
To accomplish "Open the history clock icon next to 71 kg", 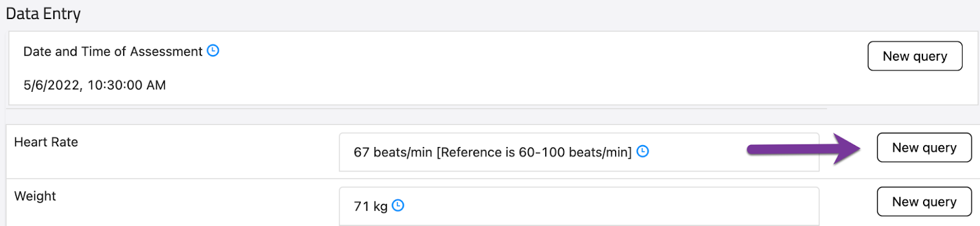I will (x=398, y=205).
